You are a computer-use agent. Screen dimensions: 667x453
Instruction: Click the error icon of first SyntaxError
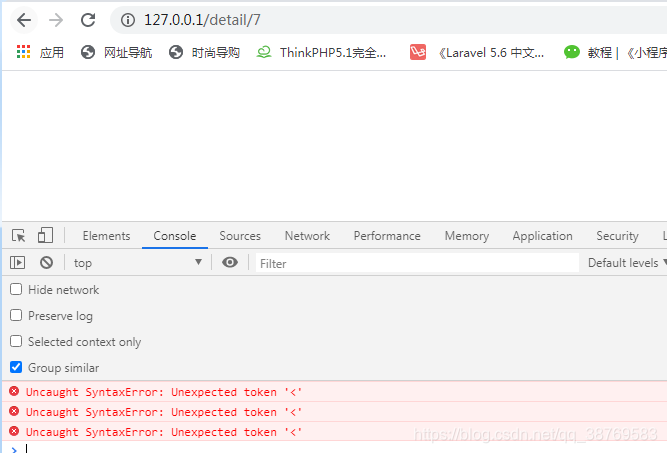(x=14, y=391)
